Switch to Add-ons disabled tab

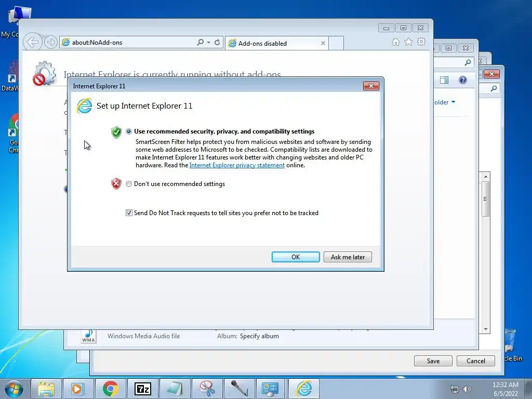click(276, 44)
